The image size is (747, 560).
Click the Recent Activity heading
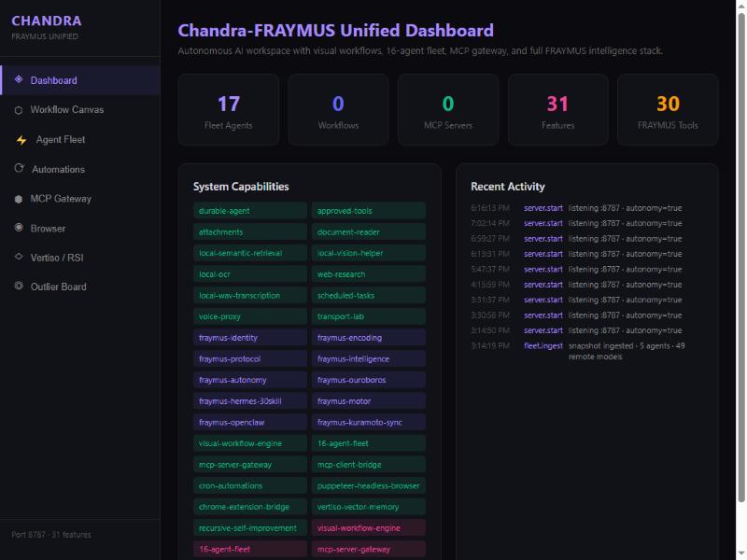[x=508, y=187]
